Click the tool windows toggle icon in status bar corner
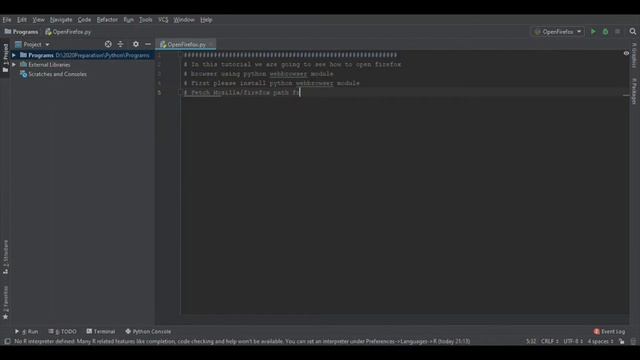 pyautogui.click(x=7, y=341)
